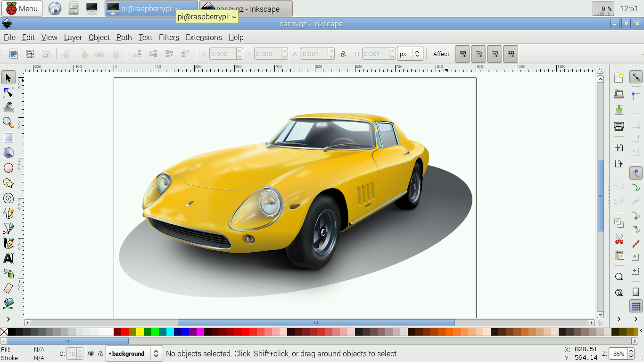Toggle snap to paths button
The height and width of the screenshot is (362, 644).
(636, 187)
